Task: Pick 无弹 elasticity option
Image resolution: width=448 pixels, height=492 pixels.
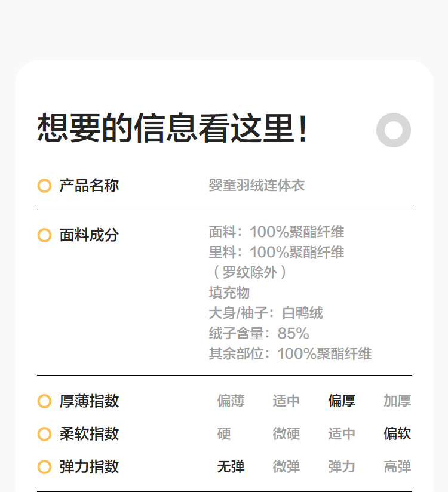Action: (231, 467)
